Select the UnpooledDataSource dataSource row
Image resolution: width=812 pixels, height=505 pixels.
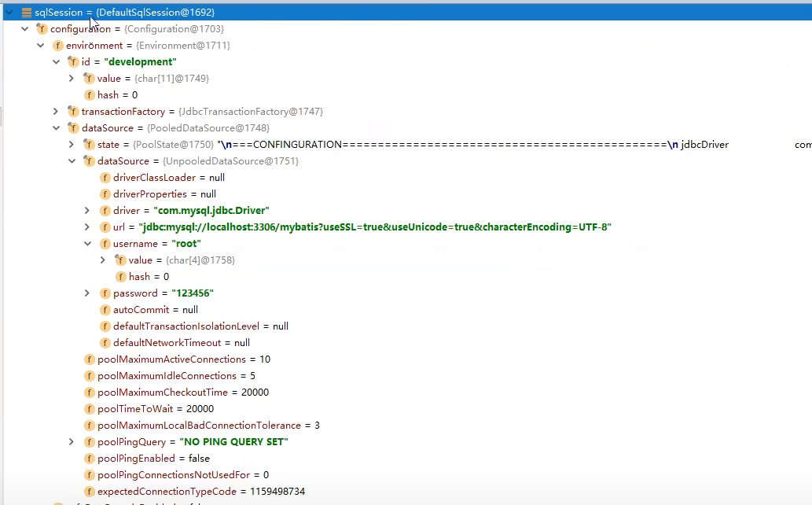point(197,161)
